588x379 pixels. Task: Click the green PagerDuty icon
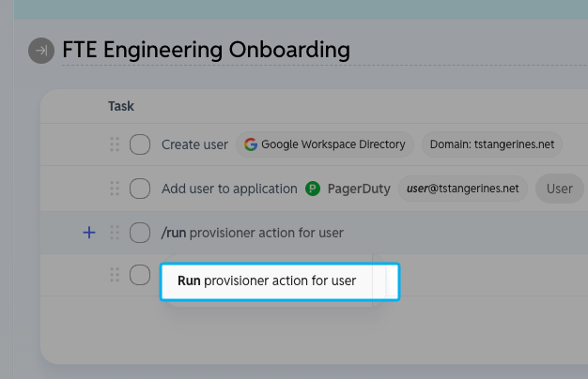[313, 189]
